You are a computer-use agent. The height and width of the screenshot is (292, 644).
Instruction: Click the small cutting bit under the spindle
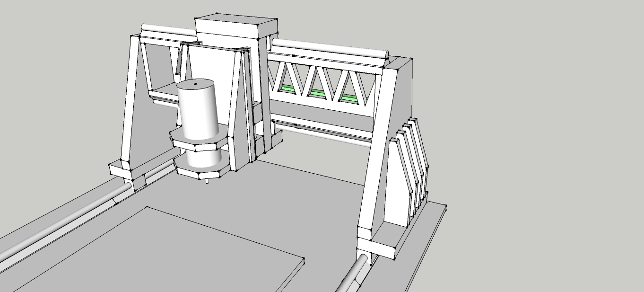click(x=207, y=182)
